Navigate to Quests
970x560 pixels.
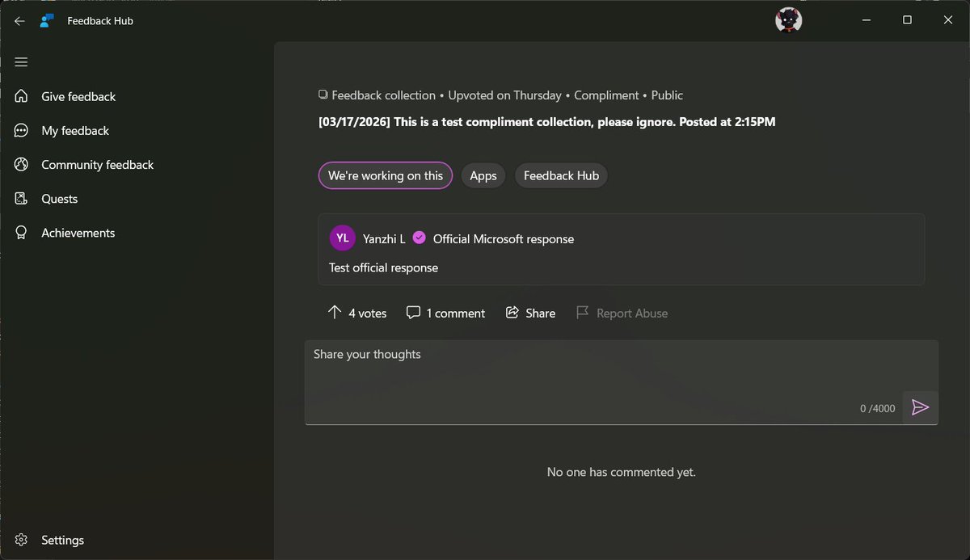(x=60, y=198)
